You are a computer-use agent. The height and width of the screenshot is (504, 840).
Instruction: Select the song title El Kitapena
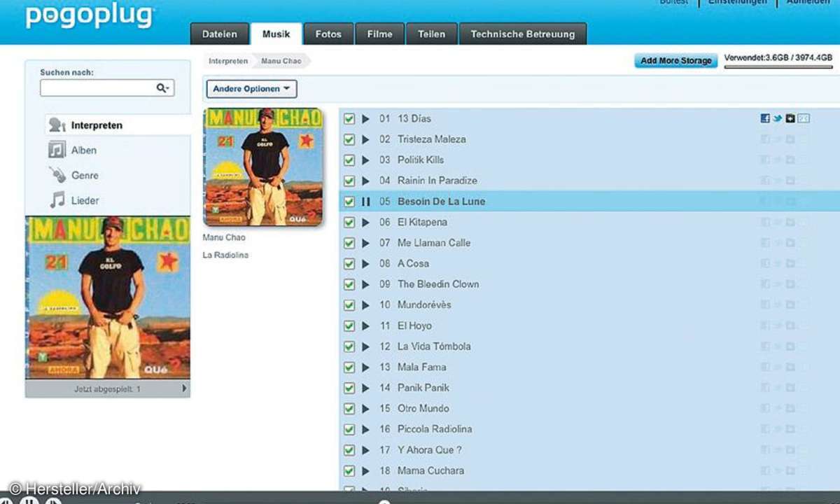tap(422, 223)
